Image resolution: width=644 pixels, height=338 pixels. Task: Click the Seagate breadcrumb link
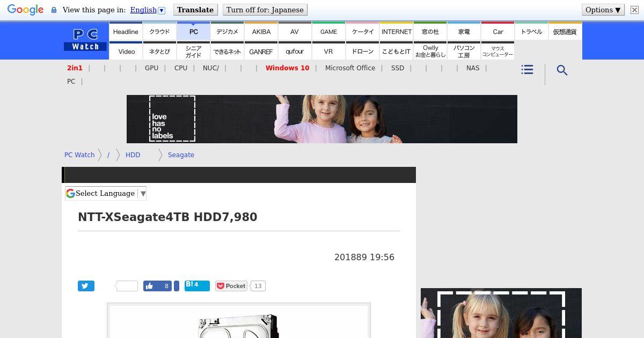point(181,155)
